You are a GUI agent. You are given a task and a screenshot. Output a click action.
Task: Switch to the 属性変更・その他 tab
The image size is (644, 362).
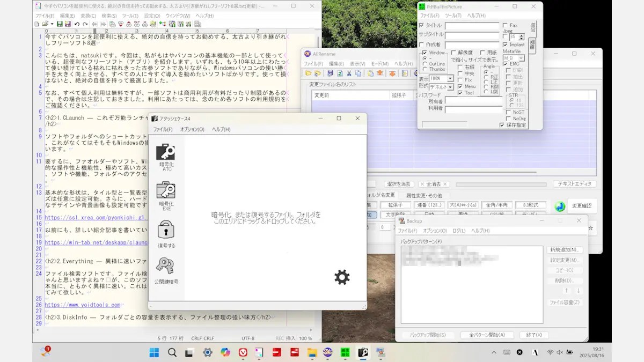click(424, 195)
